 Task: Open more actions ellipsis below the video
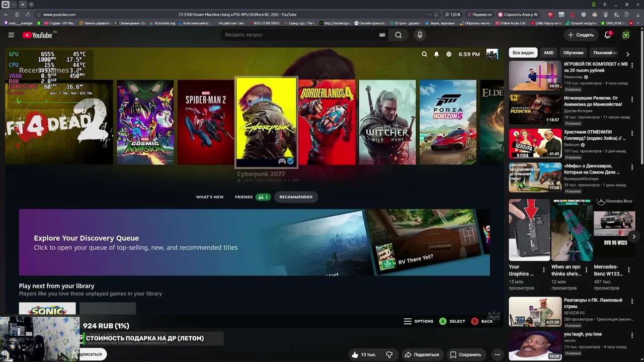coord(497,354)
